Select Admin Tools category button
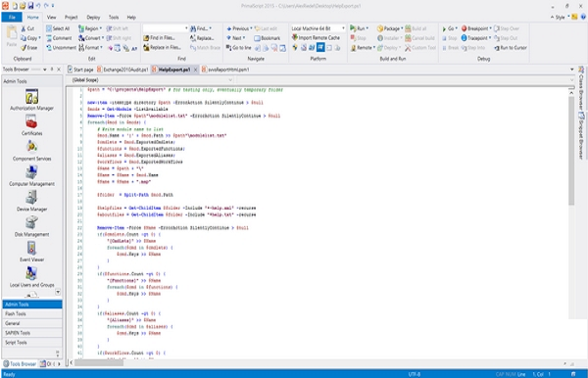Screen dimensions: 588x378 (x=32, y=305)
